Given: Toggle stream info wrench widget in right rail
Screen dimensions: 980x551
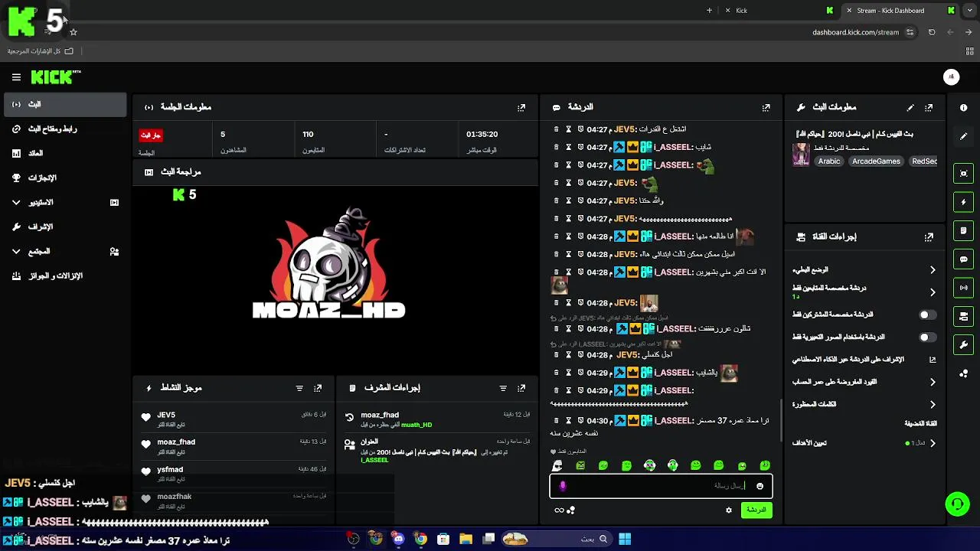Looking at the screenshot, I should [x=964, y=345].
